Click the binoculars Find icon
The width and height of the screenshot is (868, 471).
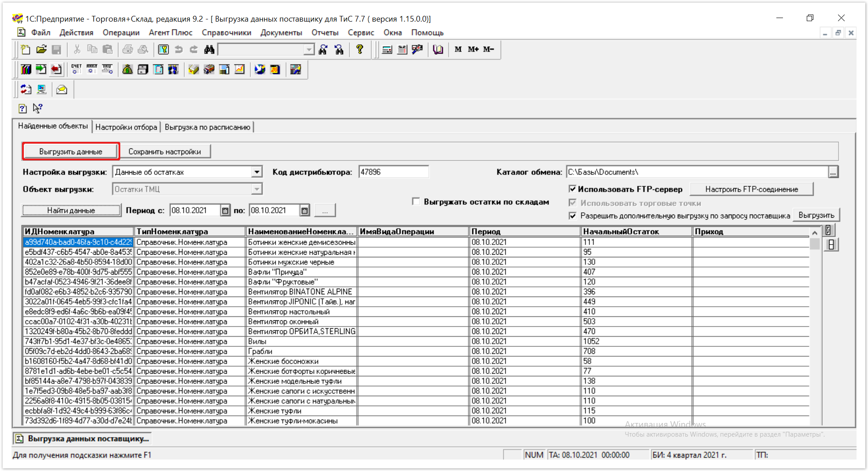pyautogui.click(x=209, y=49)
